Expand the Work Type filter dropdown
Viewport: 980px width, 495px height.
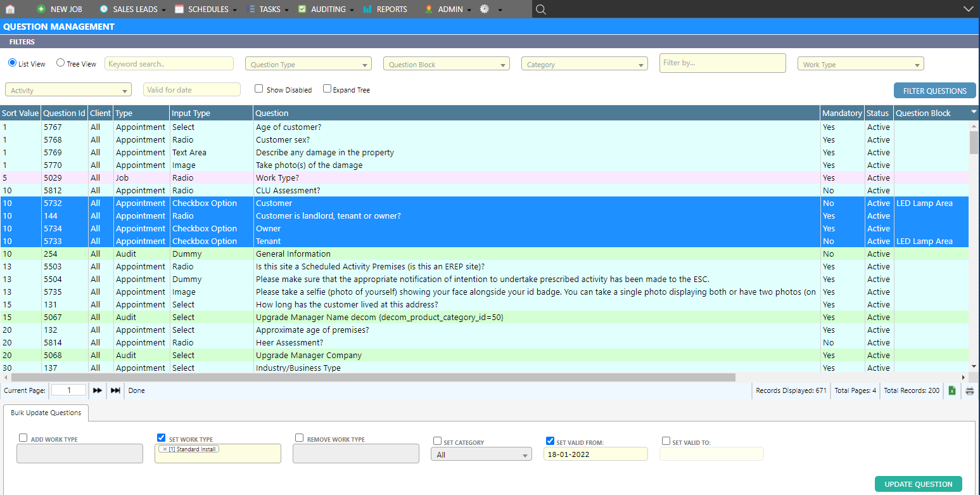click(x=860, y=64)
